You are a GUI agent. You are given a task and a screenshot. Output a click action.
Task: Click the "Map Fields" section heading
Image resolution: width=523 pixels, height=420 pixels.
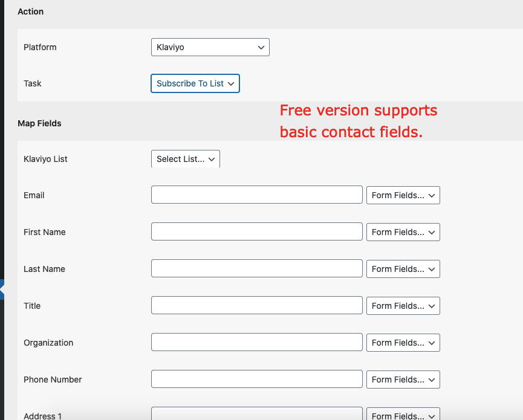(x=39, y=124)
